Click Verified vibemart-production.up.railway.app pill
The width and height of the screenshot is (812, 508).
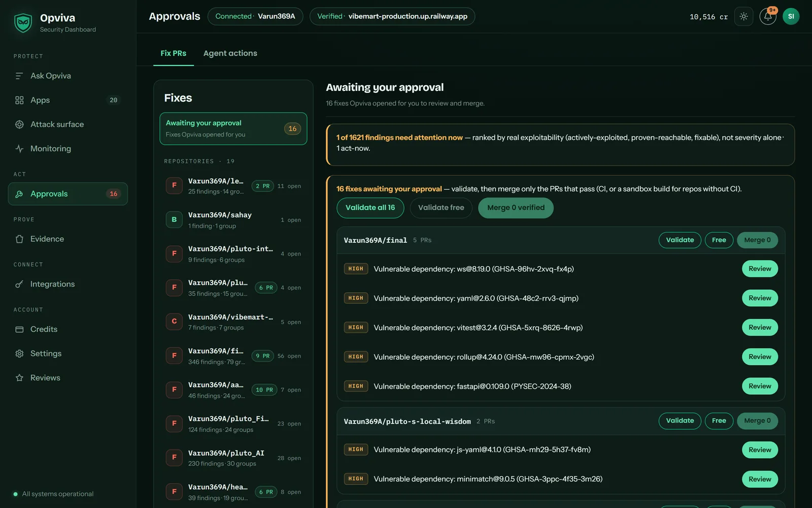coord(392,16)
